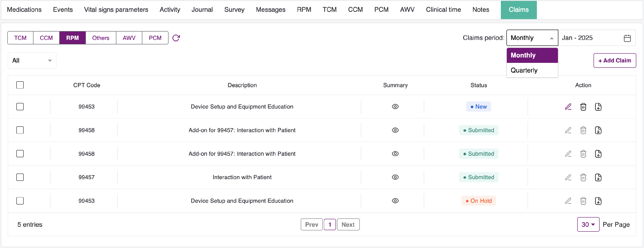
Task: Download the On Hold claim document
Action: 598,201
